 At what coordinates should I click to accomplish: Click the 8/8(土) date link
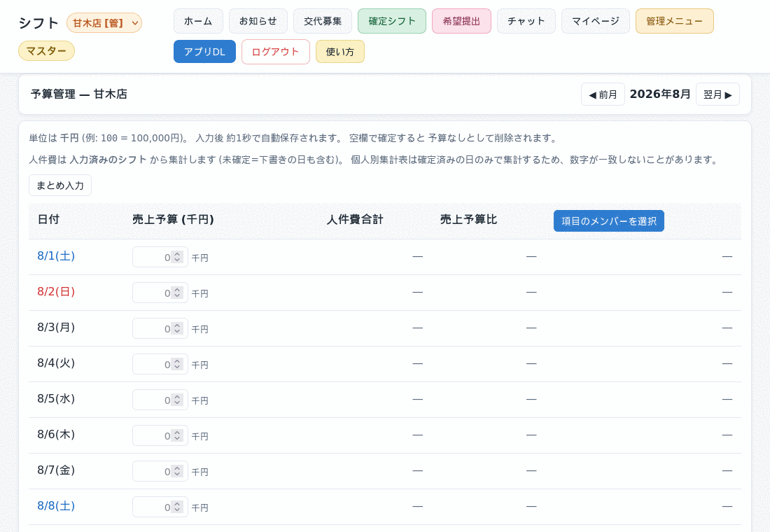[x=56, y=506]
